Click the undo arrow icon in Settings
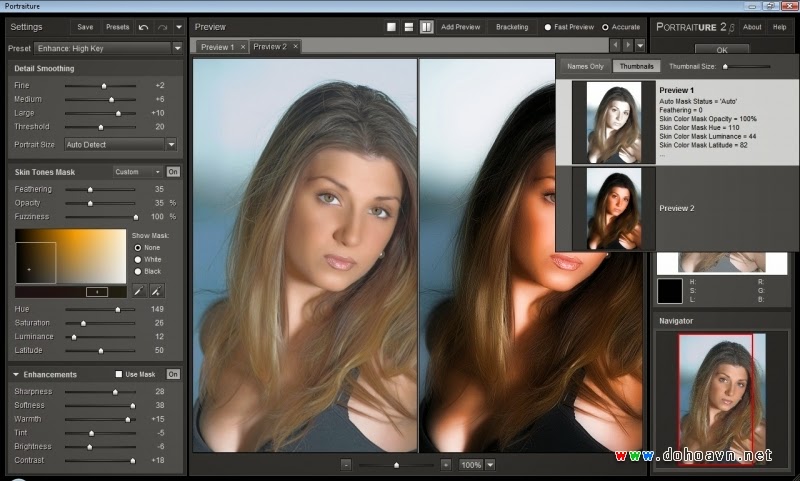The image size is (800, 481). click(144, 27)
